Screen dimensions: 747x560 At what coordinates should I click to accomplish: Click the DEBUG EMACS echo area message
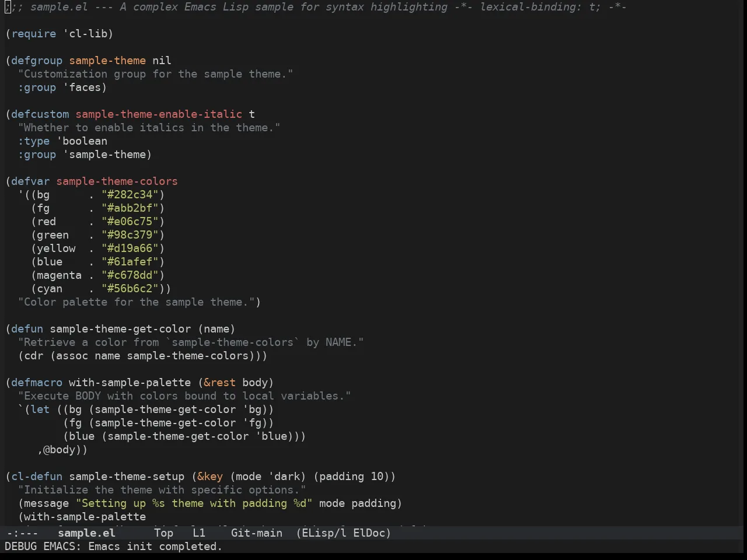click(114, 547)
